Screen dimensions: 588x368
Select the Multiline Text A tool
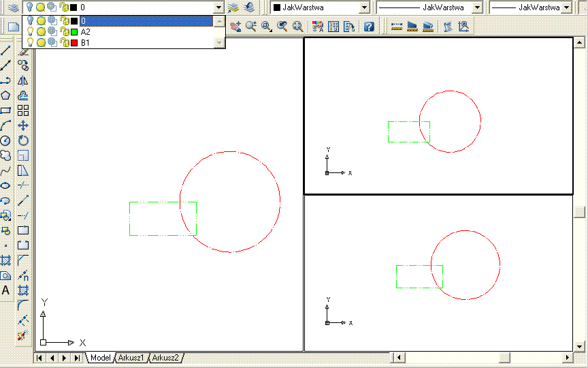click(x=5, y=290)
